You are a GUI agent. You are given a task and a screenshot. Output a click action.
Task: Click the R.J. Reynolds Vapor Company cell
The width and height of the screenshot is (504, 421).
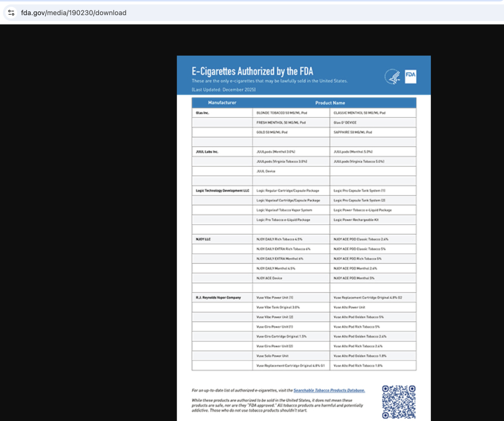tap(218, 298)
